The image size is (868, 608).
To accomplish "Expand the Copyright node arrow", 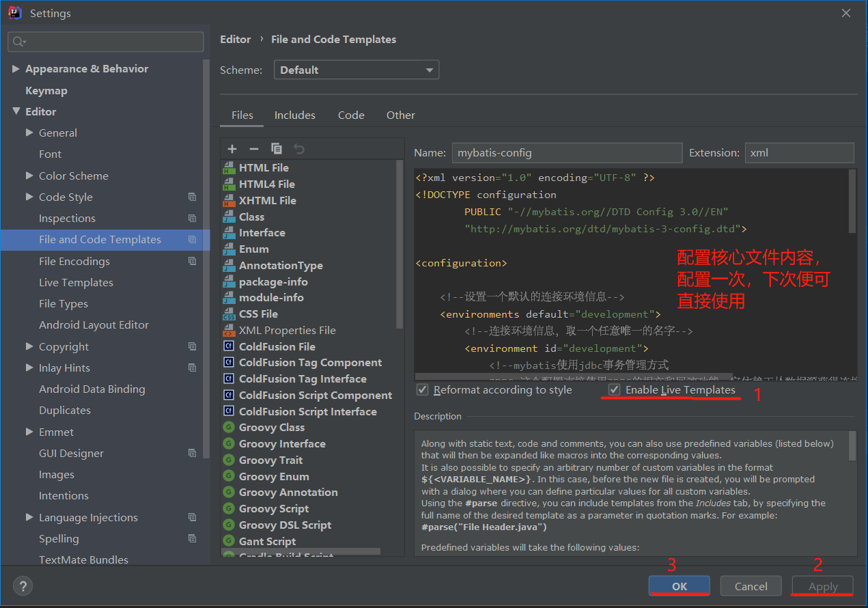I will pyautogui.click(x=29, y=347).
